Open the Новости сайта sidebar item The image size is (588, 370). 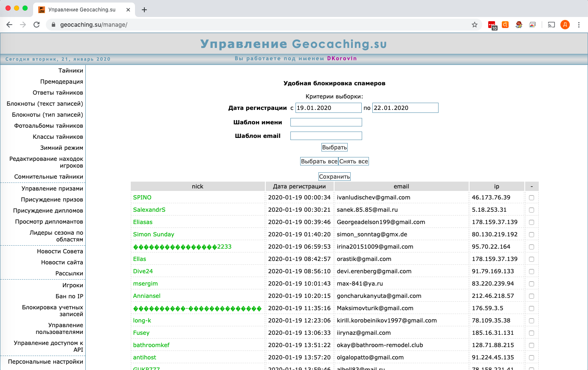pos(62,262)
